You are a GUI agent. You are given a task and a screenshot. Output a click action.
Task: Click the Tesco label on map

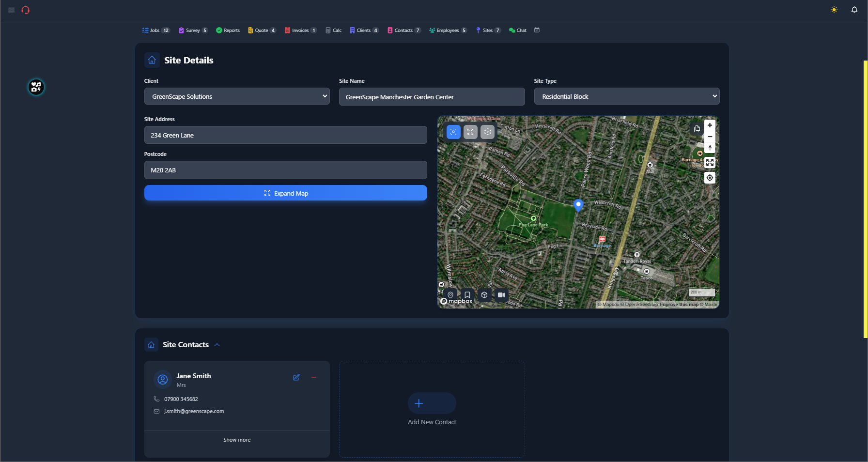click(x=647, y=278)
